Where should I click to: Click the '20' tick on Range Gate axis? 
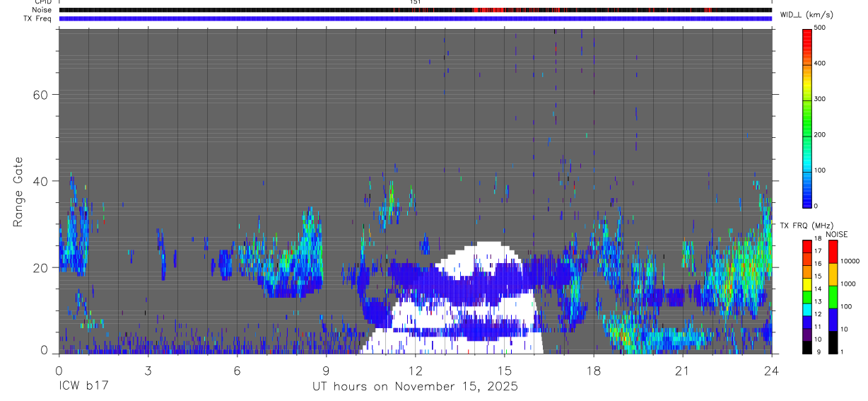(x=40, y=267)
